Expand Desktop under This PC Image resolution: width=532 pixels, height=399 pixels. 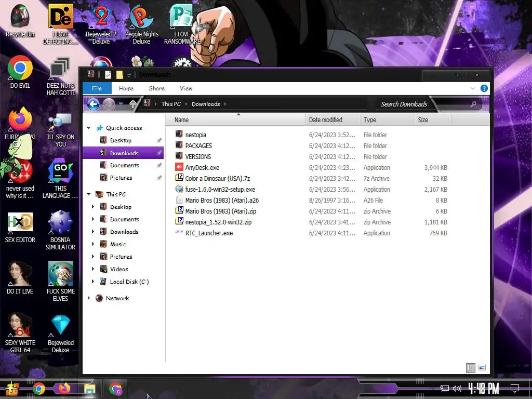click(93, 207)
